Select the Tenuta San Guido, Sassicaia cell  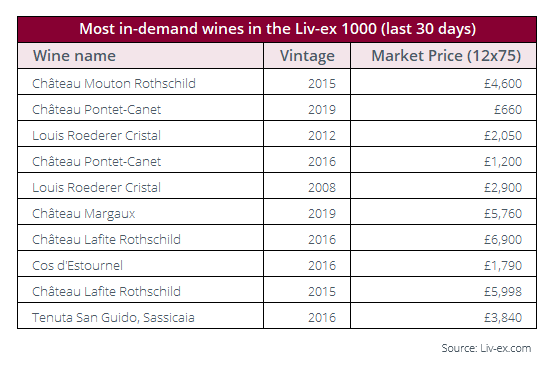(140, 317)
